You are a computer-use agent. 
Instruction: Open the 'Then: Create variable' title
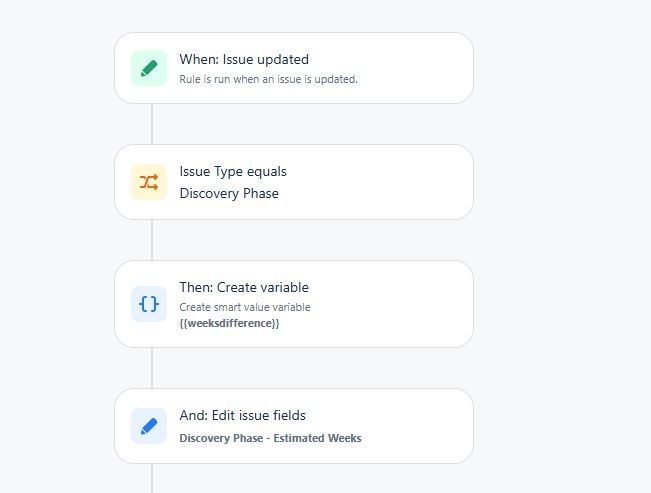(244, 287)
